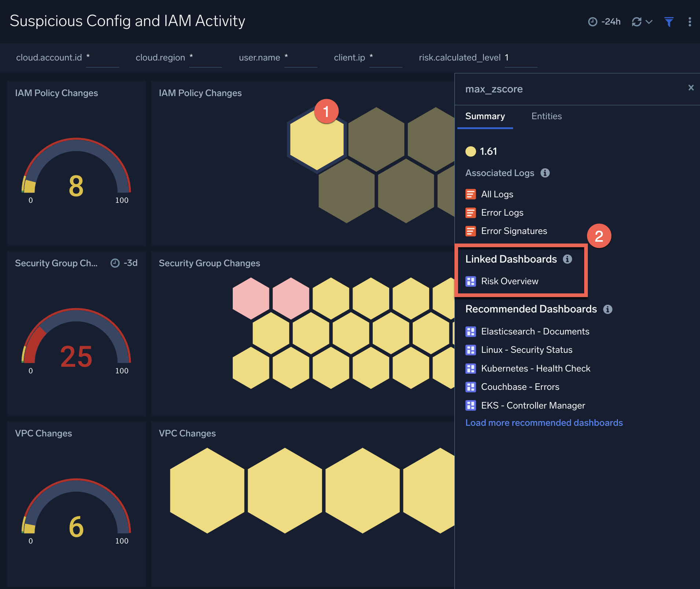Click the refresh dashboard icon

click(637, 22)
